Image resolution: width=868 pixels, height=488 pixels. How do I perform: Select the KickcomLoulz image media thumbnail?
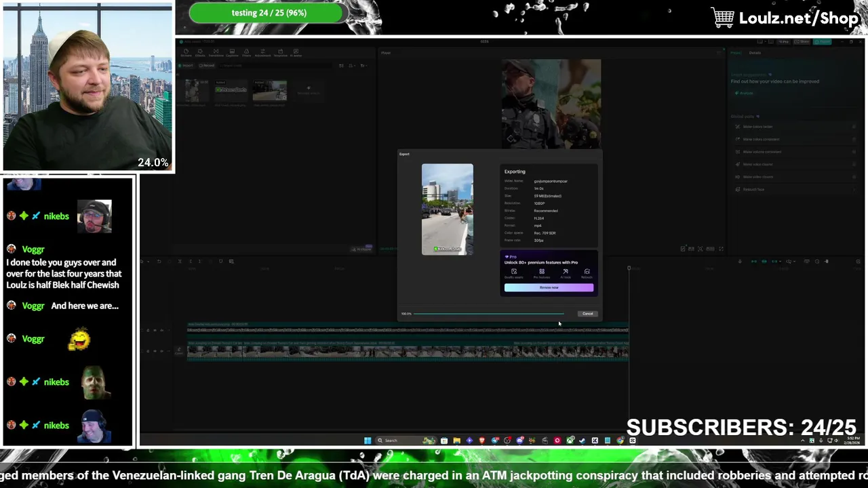tap(231, 90)
